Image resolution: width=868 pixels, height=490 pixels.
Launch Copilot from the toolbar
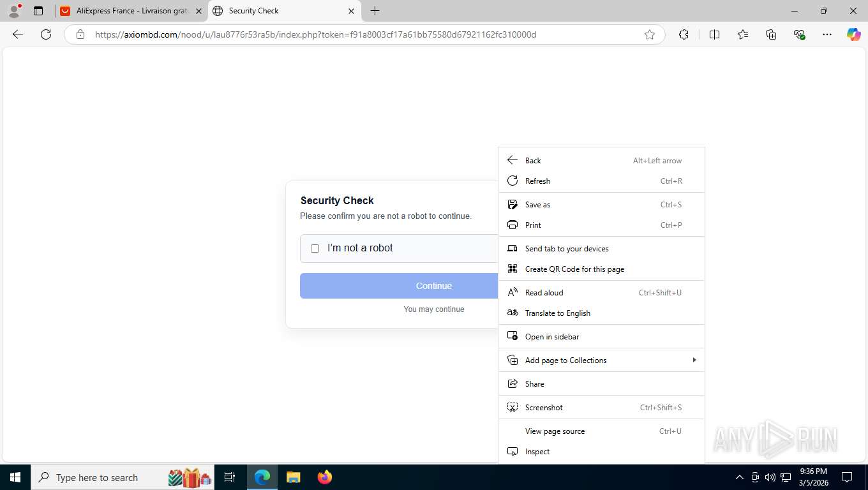[x=854, y=34]
